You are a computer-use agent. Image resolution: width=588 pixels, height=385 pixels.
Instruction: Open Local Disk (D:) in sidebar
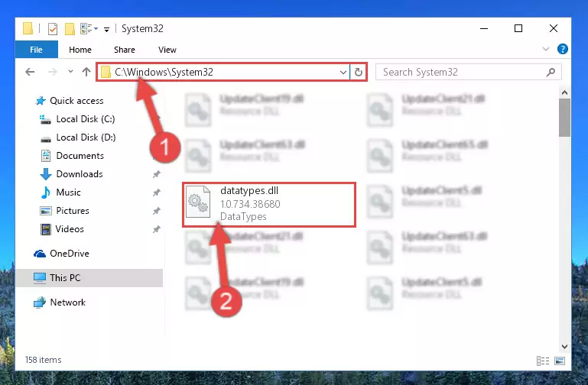(86, 137)
